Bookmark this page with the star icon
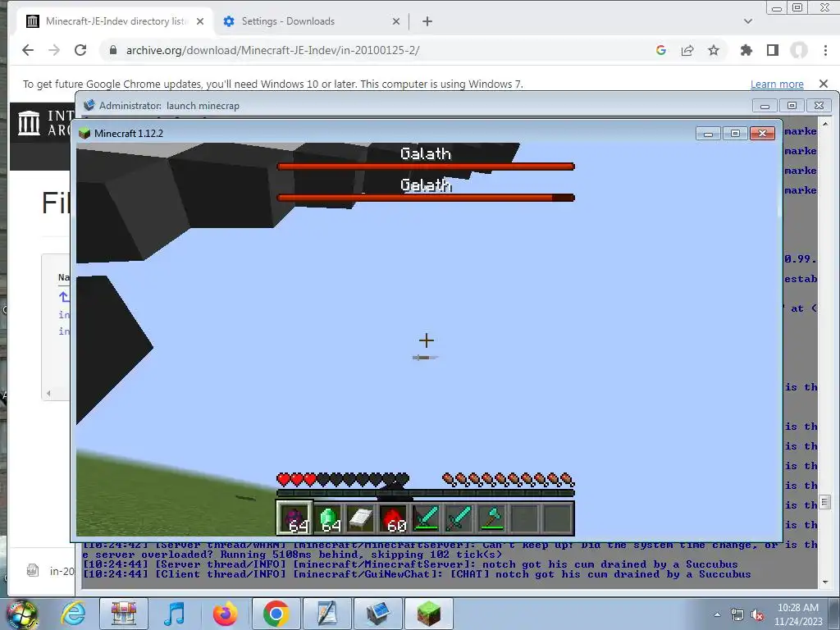 click(714, 50)
